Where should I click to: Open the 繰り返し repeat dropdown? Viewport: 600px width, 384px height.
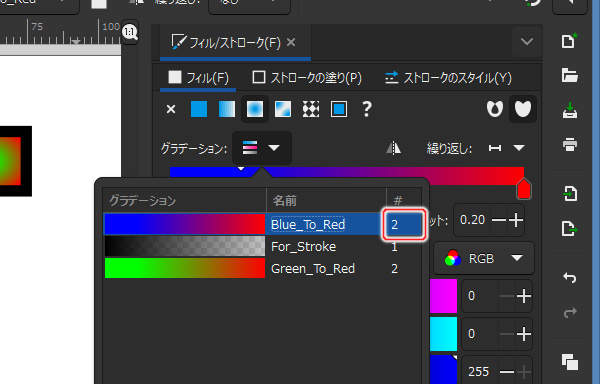tap(506, 148)
